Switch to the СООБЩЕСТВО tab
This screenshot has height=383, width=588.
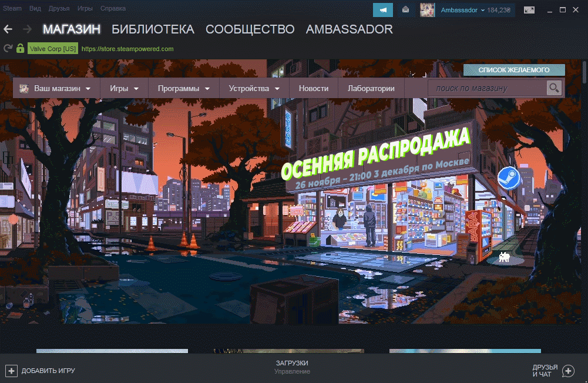click(x=250, y=29)
